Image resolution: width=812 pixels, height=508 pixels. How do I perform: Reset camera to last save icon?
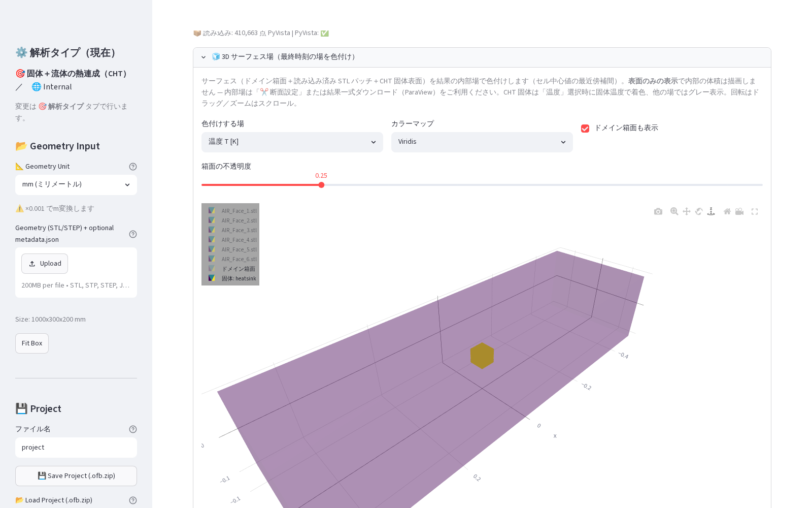coord(739,211)
